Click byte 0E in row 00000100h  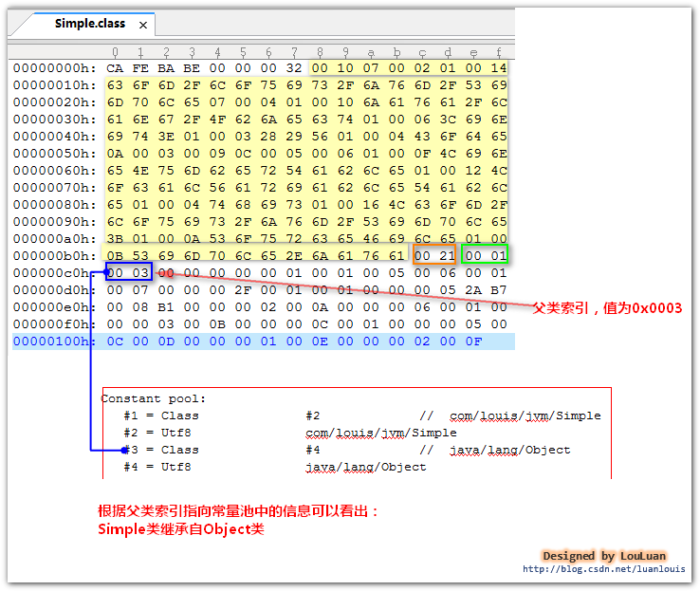tap(320, 342)
